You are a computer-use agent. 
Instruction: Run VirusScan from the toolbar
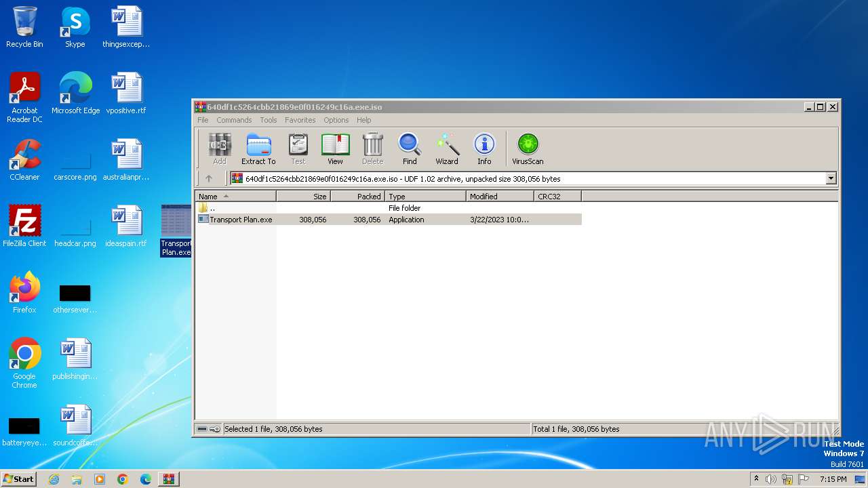coord(528,148)
